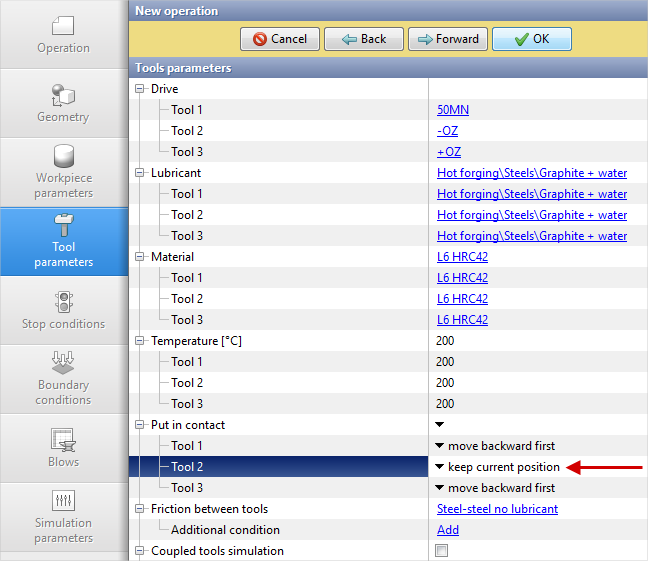This screenshot has height=561, width=648.
Task: Click the Cancel button
Action: click(x=280, y=39)
